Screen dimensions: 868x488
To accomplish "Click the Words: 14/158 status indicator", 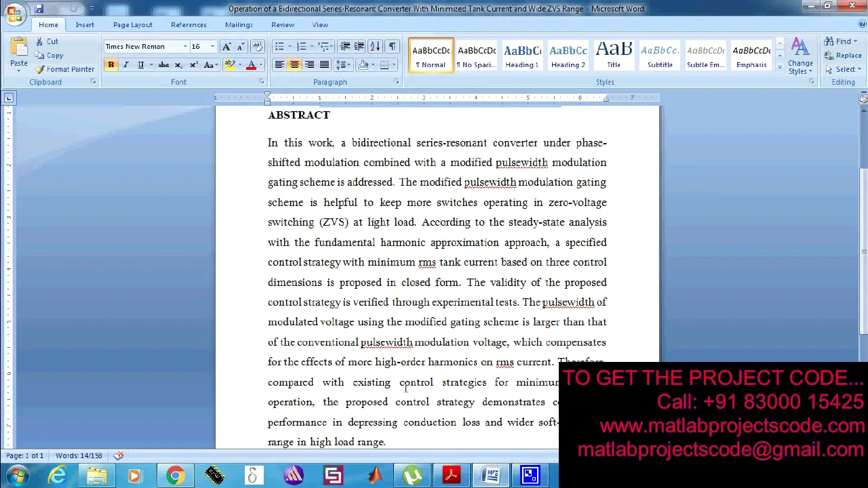I will (79, 455).
